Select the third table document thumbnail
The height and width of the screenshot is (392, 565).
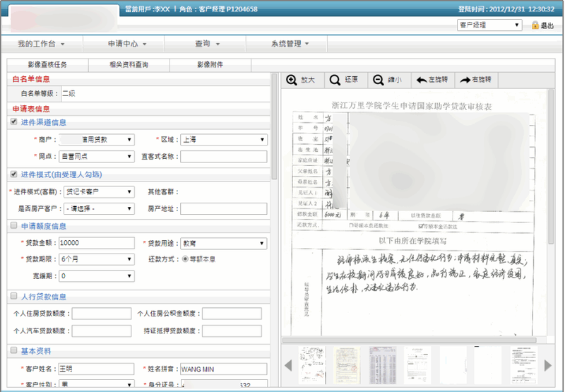pos(382,365)
